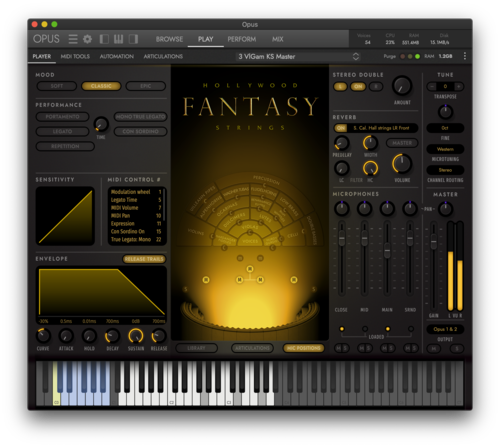
Task: Enable Legato performance mode
Action: (62, 131)
